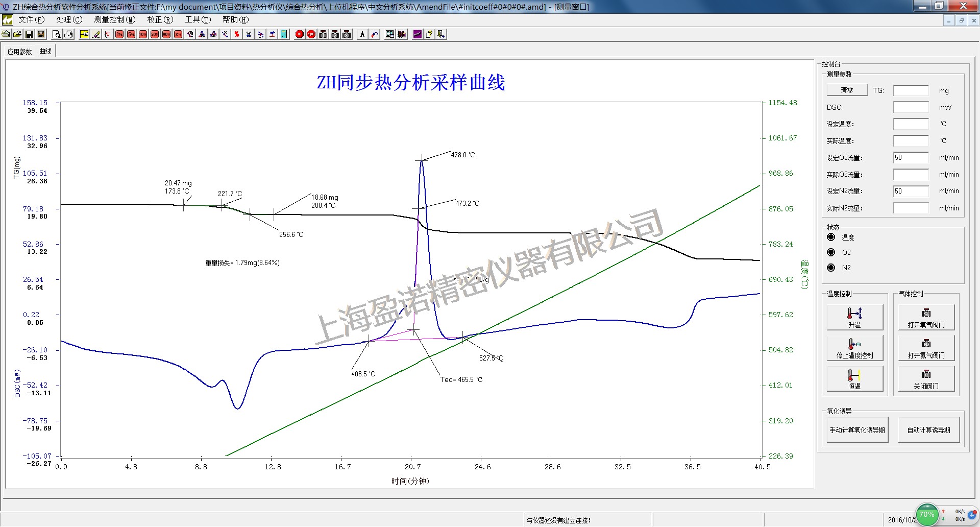Image resolution: width=980 pixels, height=527 pixels.
Task: Click the 温度 status indicator
Action: 831,237
